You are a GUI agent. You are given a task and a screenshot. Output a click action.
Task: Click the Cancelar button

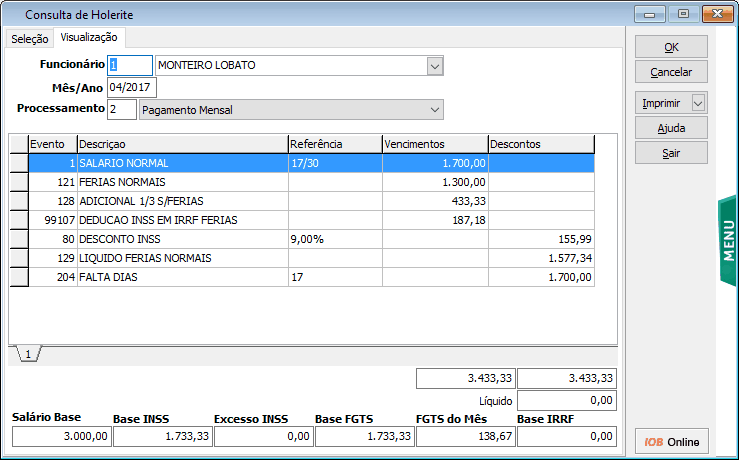[x=671, y=73]
